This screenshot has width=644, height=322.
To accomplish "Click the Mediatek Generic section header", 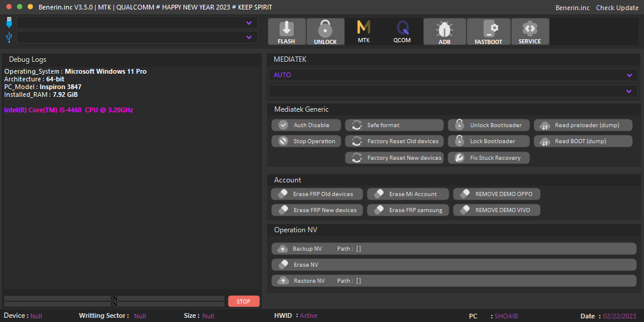I will tap(301, 109).
